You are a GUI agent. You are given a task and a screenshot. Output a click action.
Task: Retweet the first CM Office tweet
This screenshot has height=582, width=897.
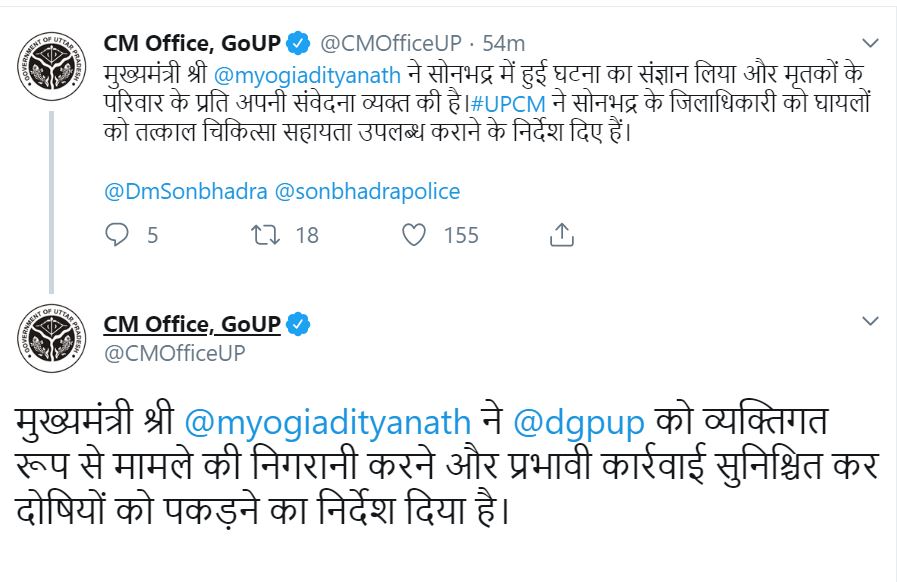(265, 235)
